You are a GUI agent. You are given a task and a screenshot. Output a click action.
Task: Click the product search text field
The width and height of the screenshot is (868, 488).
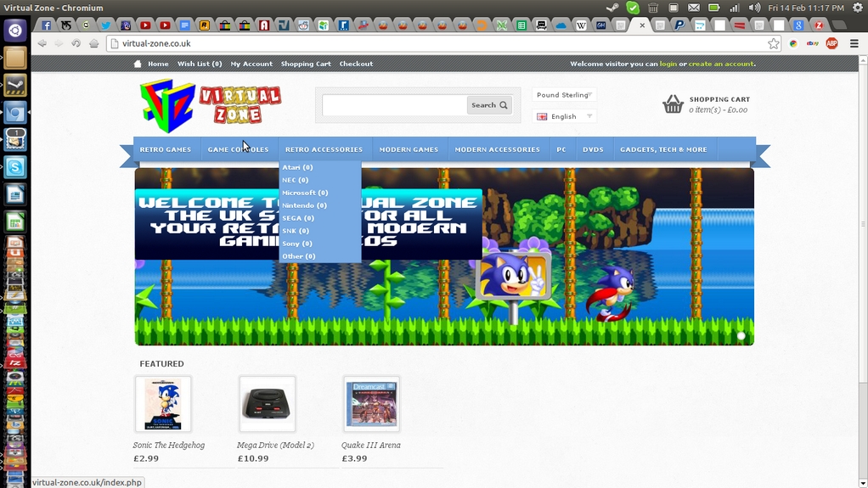point(394,105)
